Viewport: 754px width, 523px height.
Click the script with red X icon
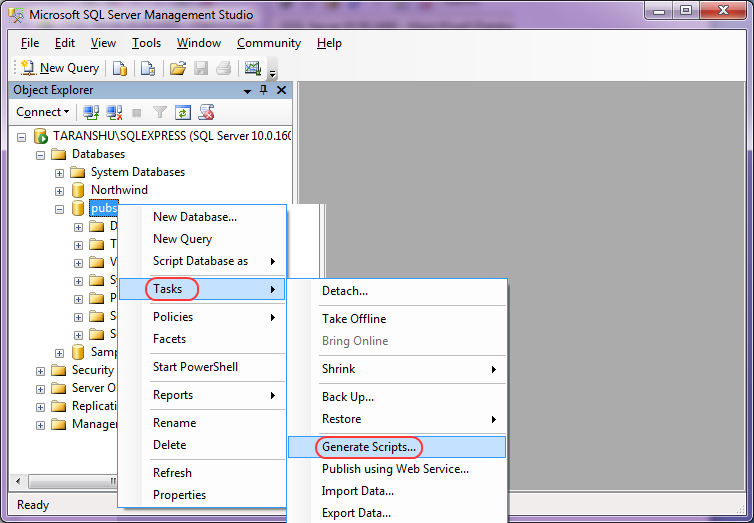pyautogui.click(x=206, y=112)
